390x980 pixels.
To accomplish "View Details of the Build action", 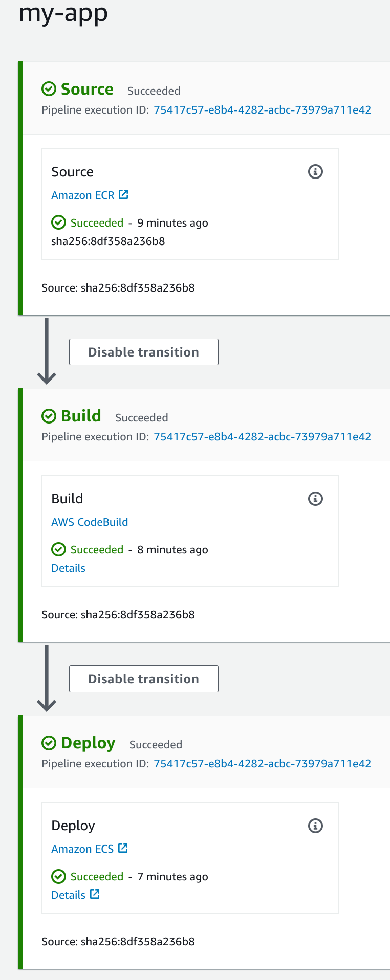I will point(68,568).
